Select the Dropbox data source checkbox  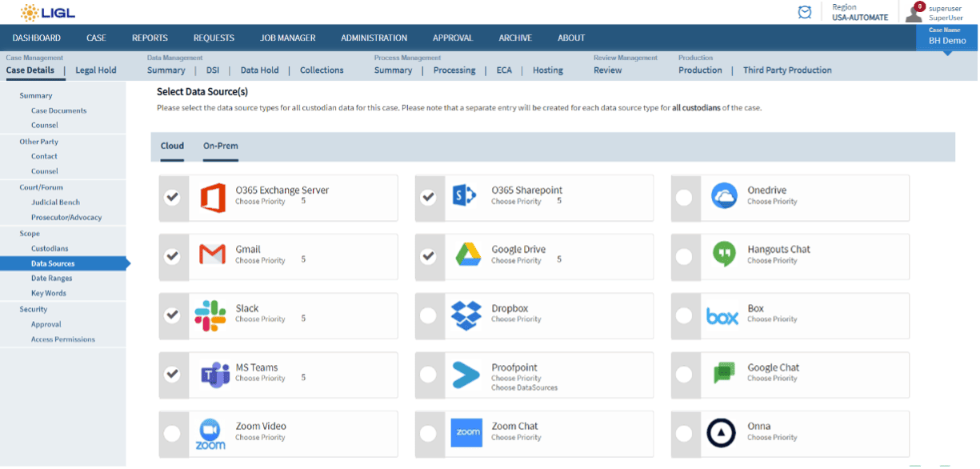(x=428, y=315)
